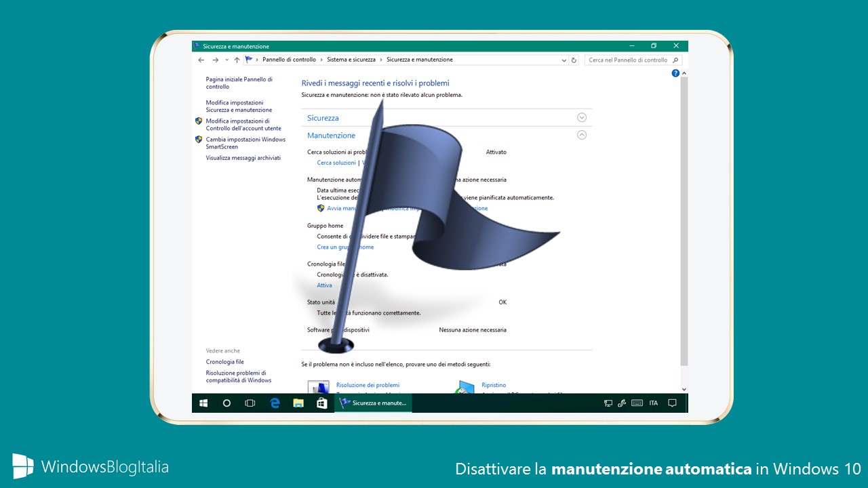Collapse the Manutenzione section
Screen dimensions: 868x488
[581, 135]
